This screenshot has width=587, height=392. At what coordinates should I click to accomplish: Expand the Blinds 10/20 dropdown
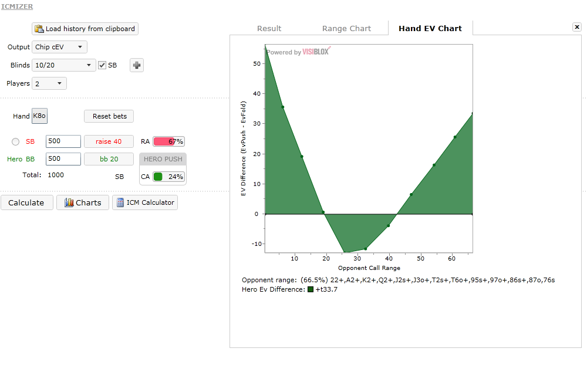tap(64, 65)
